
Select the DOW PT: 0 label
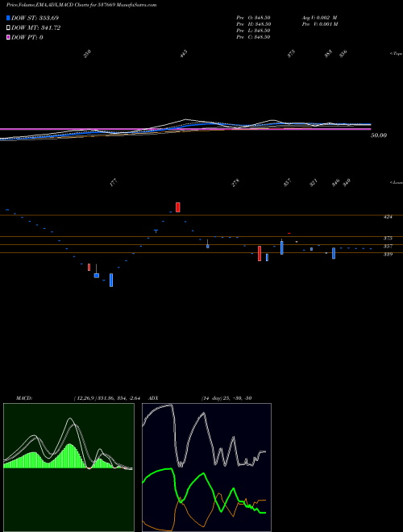coord(27,37)
